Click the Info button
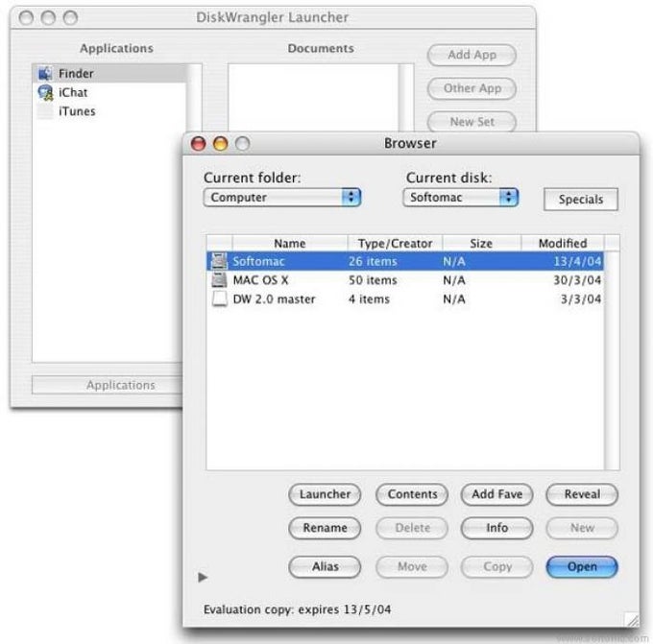Screen dimensions: 653x644 [496, 528]
